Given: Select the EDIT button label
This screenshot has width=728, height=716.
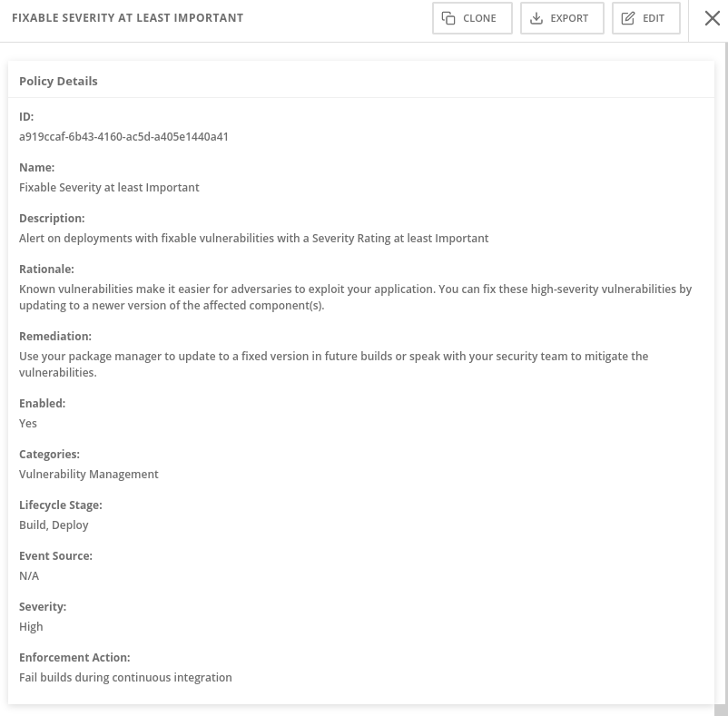Looking at the screenshot, I should 654,18.
